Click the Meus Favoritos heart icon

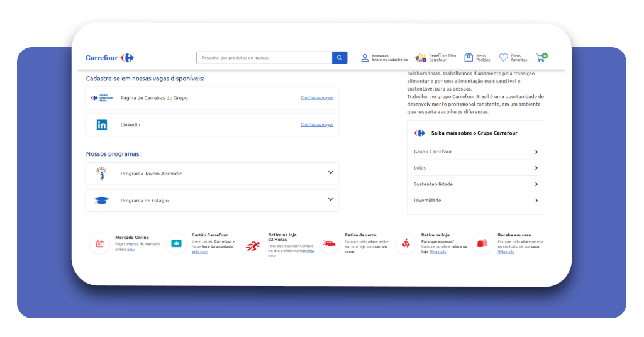coord(504,57)
